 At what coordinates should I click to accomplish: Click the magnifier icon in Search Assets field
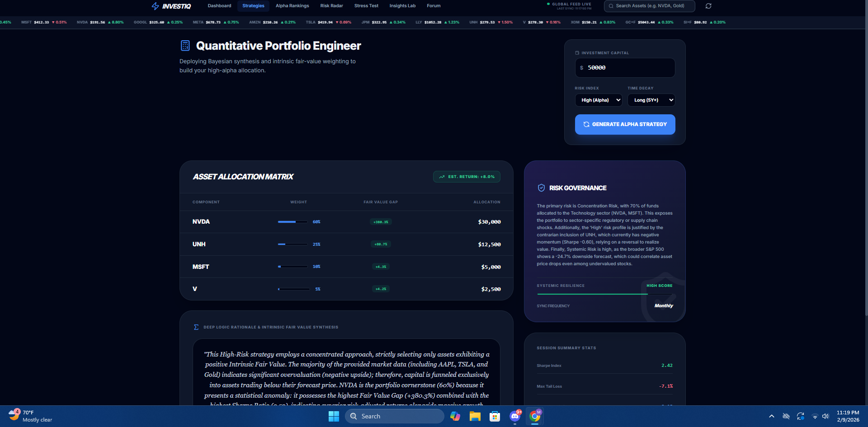click(x=611, y=6)
